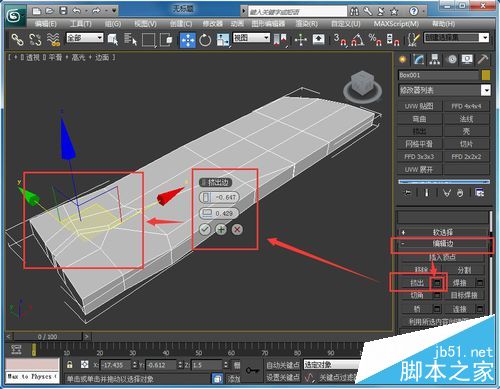Toggle the Percent Snap icon
Screen dimensions: 500x389
(375, 40)
